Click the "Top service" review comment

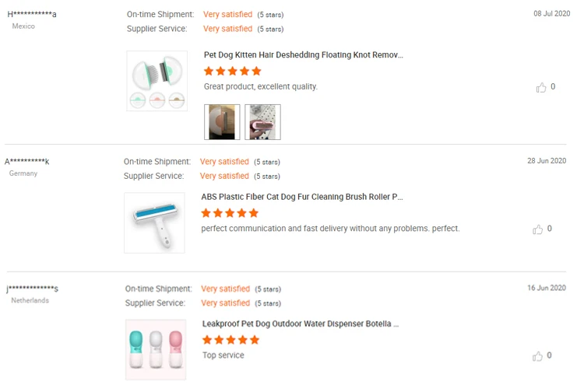tap(223, 355)
